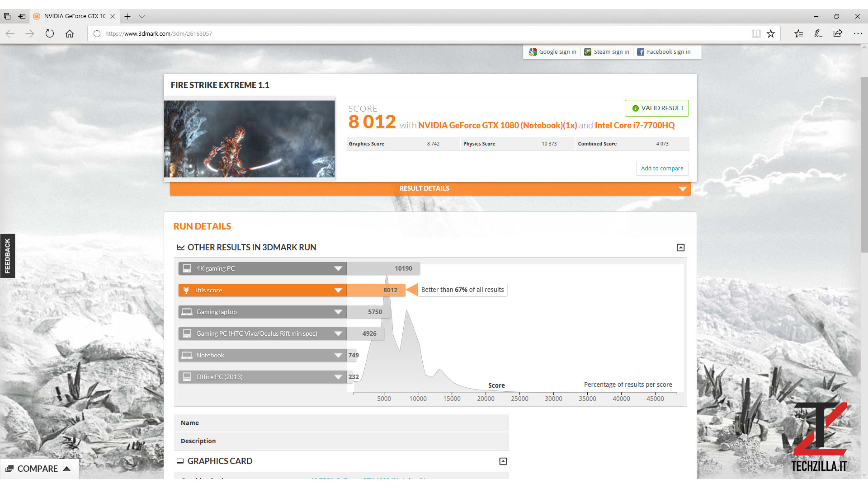Open new tab with plus icon
Viewport: 868px width, 488px height.
(127, 16)
